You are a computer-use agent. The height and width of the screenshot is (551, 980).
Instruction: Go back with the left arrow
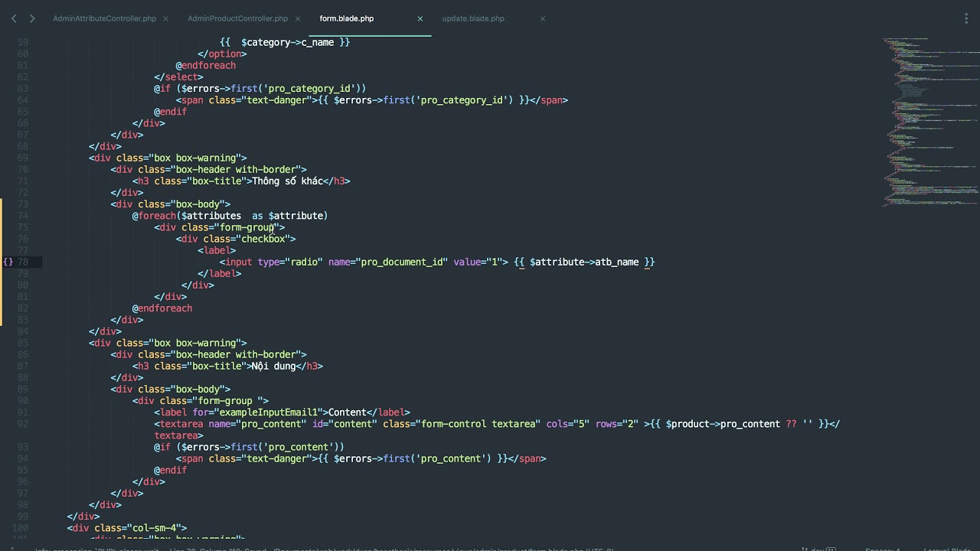point(14,18)
